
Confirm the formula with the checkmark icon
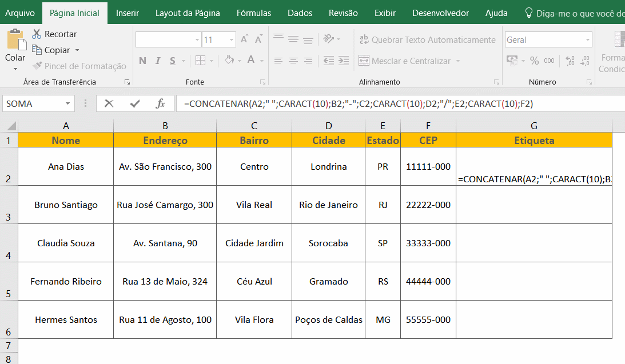point(135,103)
